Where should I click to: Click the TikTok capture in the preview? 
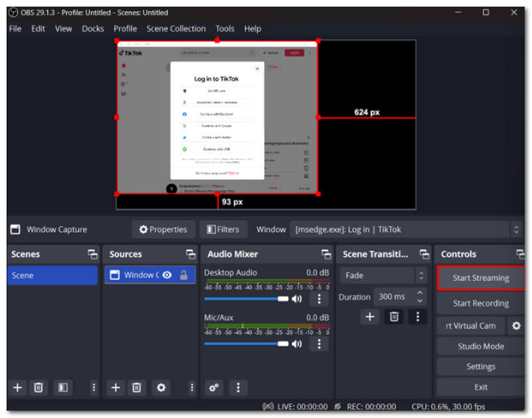point(217,117)
